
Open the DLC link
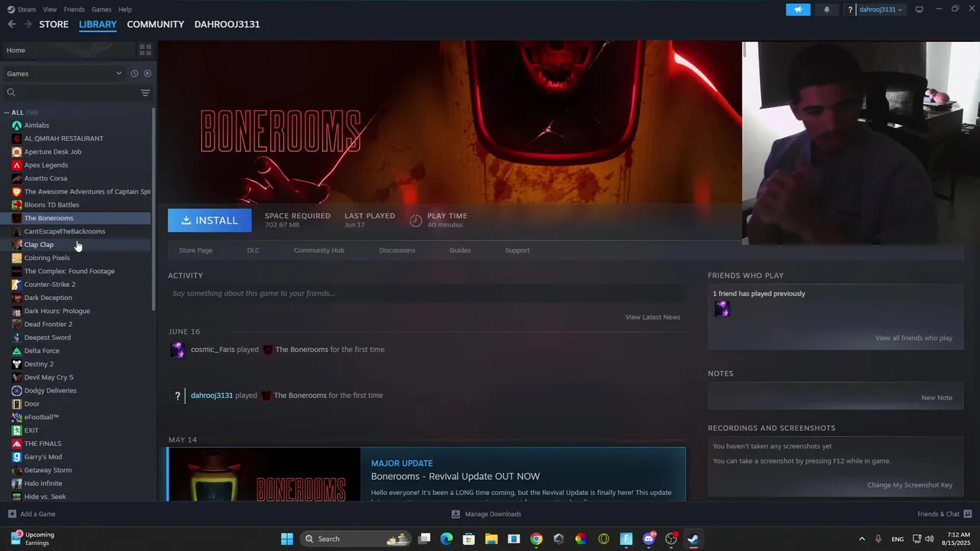pyautogui.click(x=253, y=250)
